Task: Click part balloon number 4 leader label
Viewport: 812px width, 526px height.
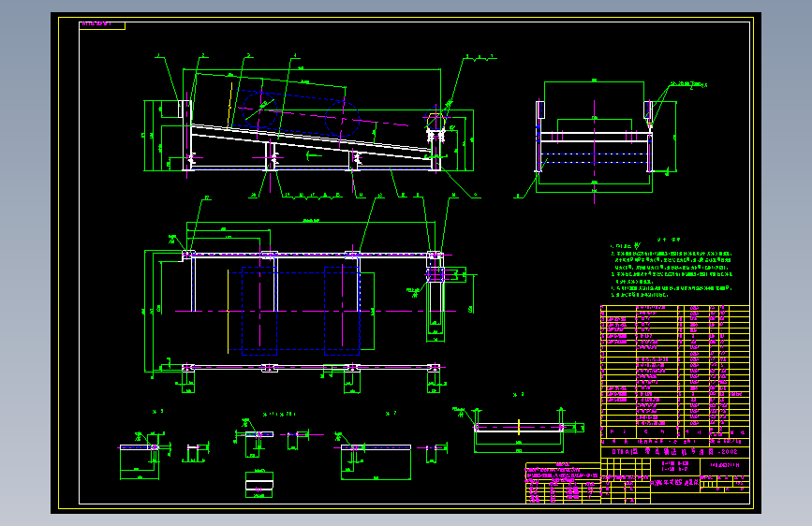Action: (295, 56)
